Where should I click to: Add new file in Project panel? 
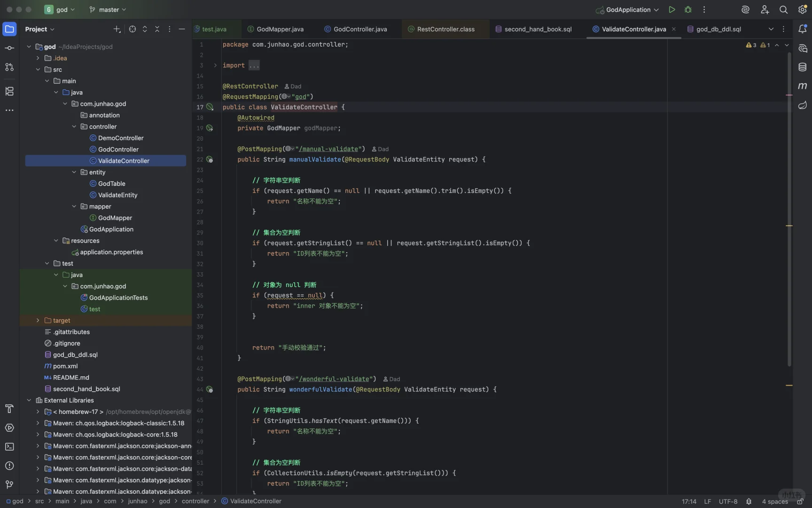coord(117,29)
